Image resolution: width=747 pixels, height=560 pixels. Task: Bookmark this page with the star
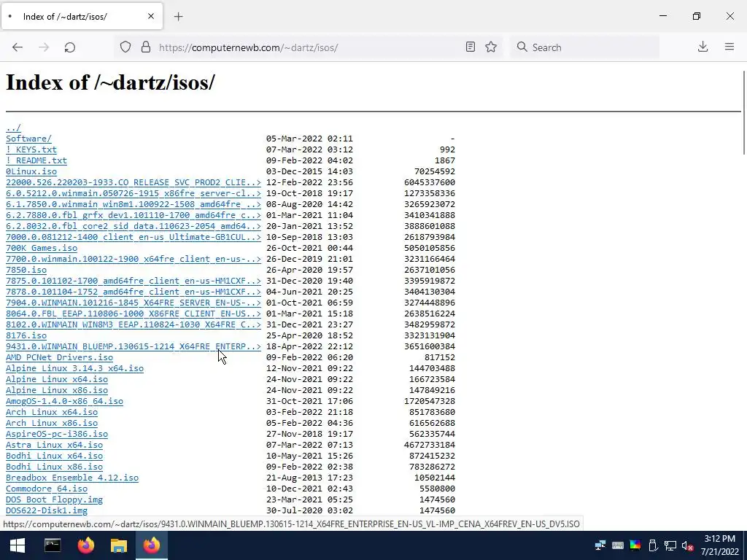(491, 47)
